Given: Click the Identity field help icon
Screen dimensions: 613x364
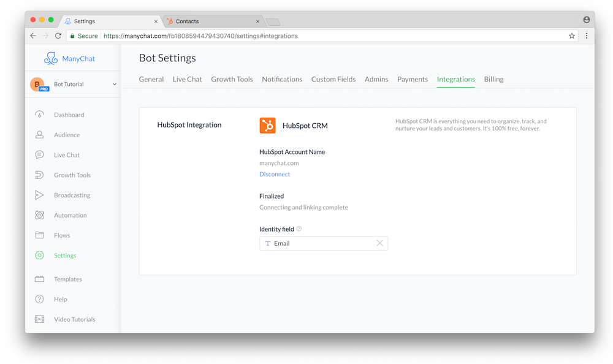Looking at the screenshot, I should [299, 229].
